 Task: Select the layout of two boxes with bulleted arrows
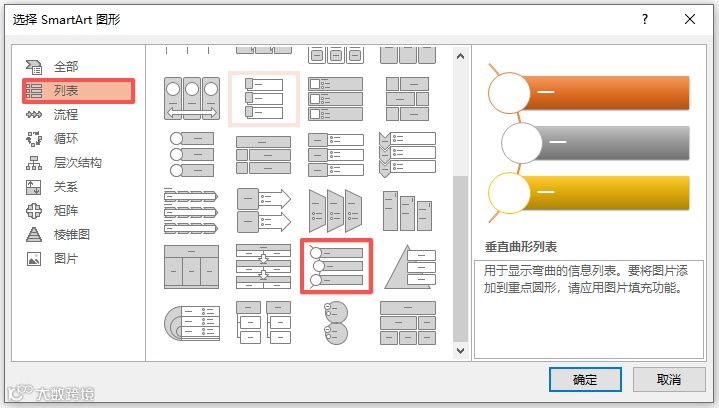(264, 211)
